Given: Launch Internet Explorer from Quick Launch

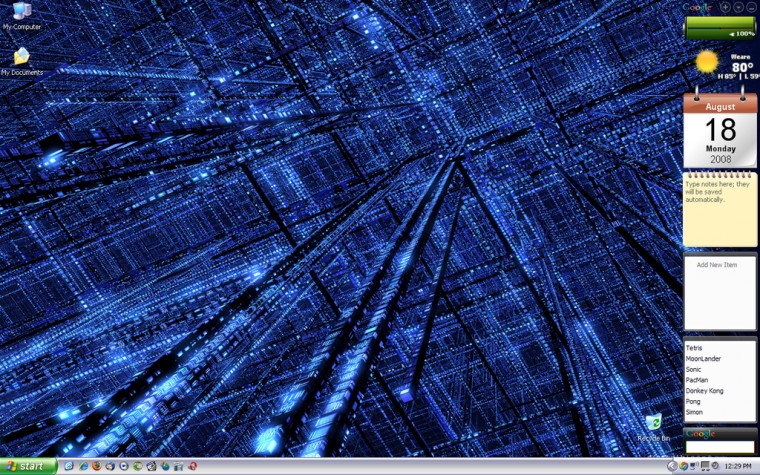Looking at the screenshot, I should click(83, 466).
